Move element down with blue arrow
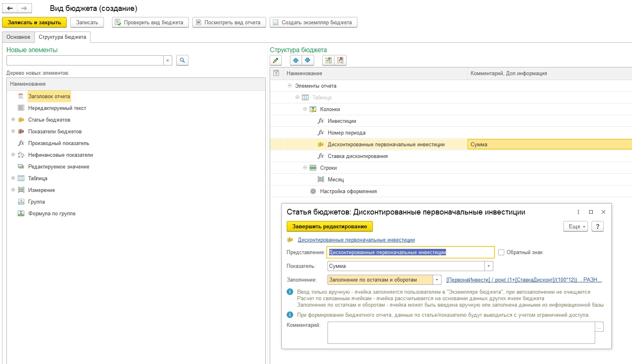632x364 pixels. coord(307,60)
